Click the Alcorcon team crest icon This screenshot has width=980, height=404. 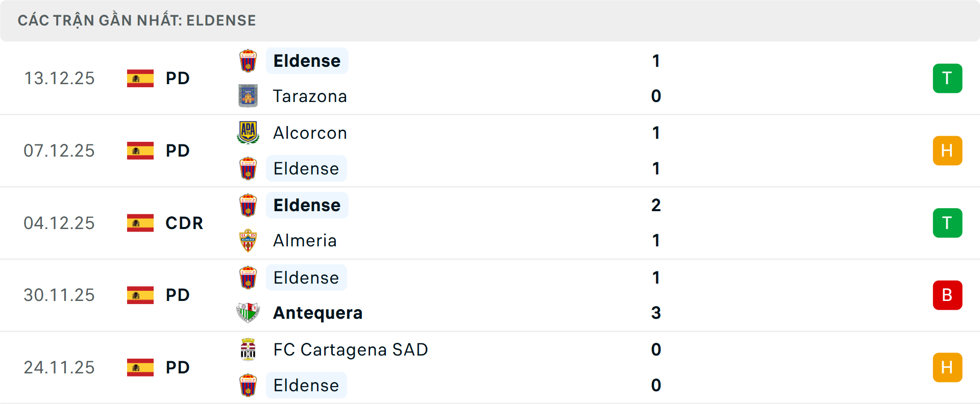click(248, 133)
